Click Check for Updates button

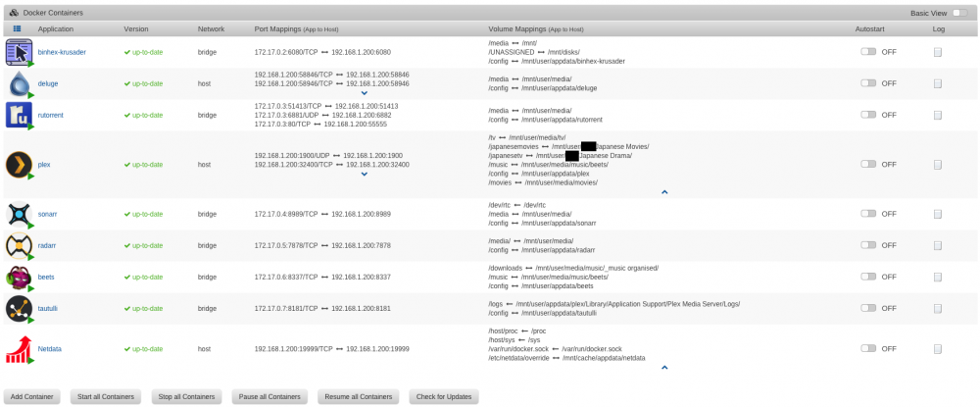click(444, 397)
